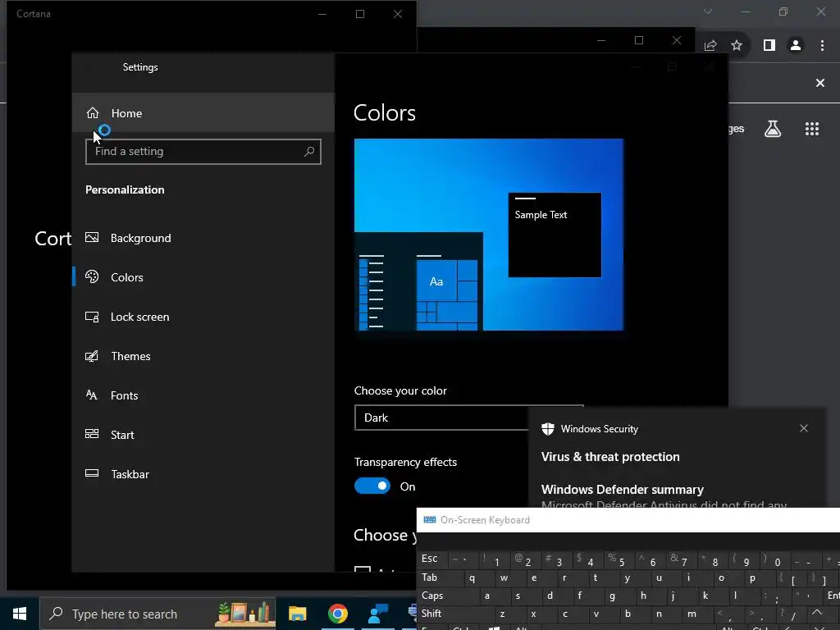Open the Windows Start menu

pyautogui.click(x=20, y=614)
